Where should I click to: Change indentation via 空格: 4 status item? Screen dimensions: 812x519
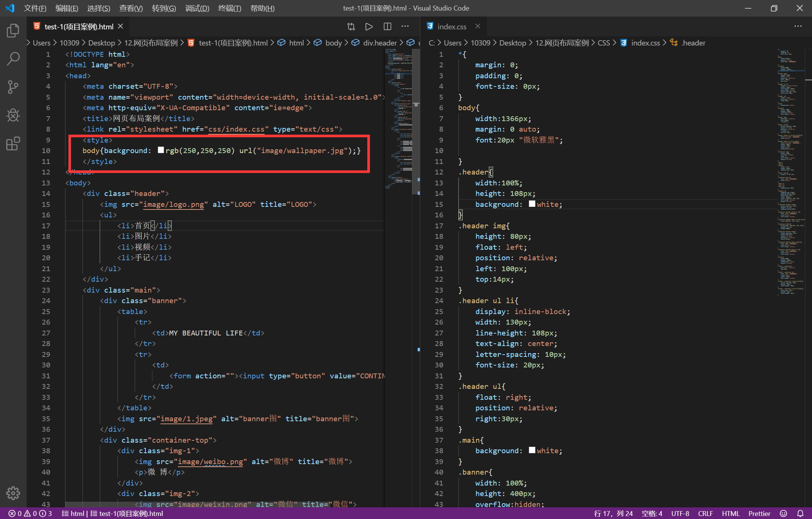coord(652,513)
